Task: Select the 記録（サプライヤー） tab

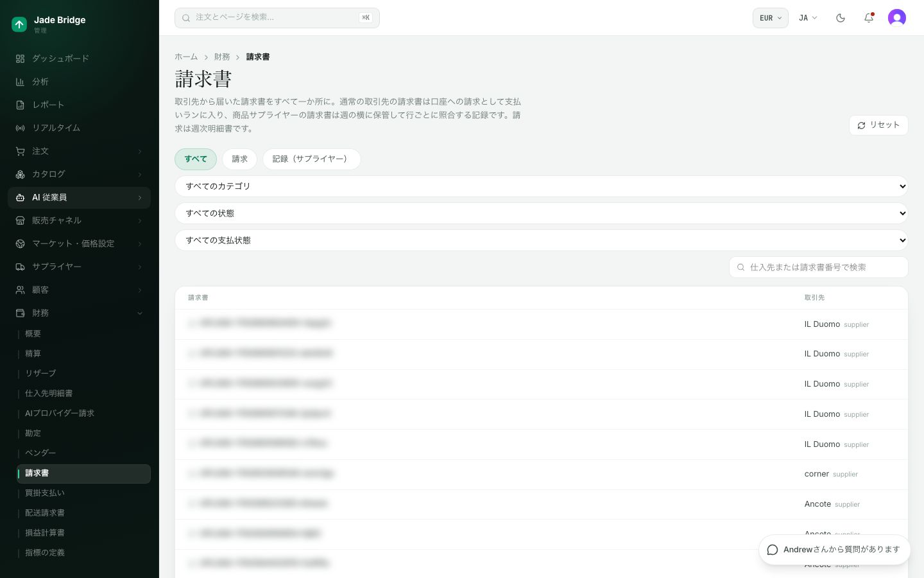Action: pyautogui.click(x=311, y=159)
